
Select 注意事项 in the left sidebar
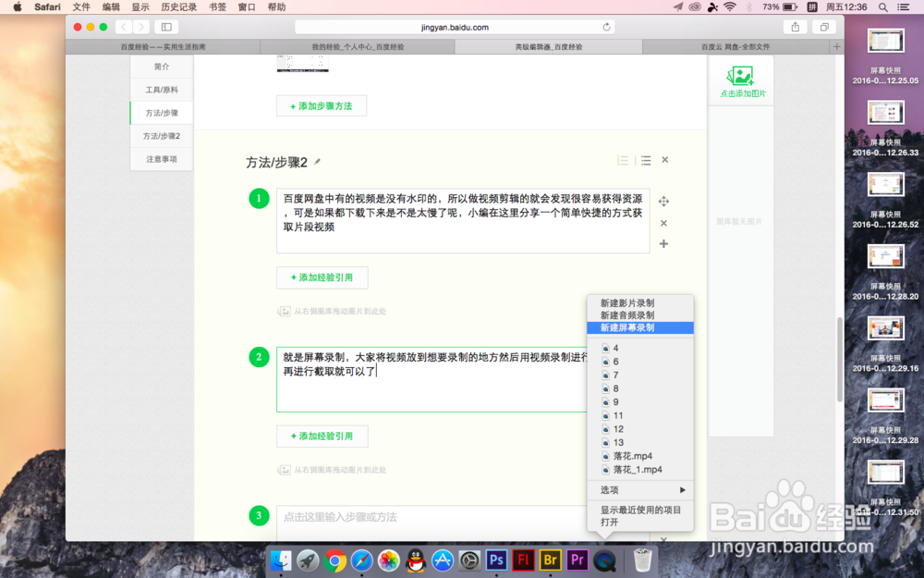tap(161, 158)
